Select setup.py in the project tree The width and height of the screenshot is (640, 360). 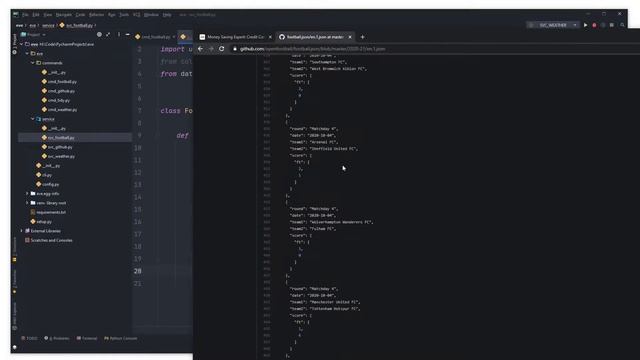tap(42, 222)
